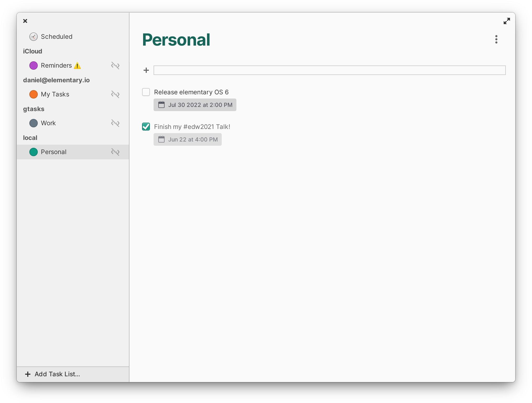Click the Personal list sync icon
The image size is (532, 403).
[115, 151]
